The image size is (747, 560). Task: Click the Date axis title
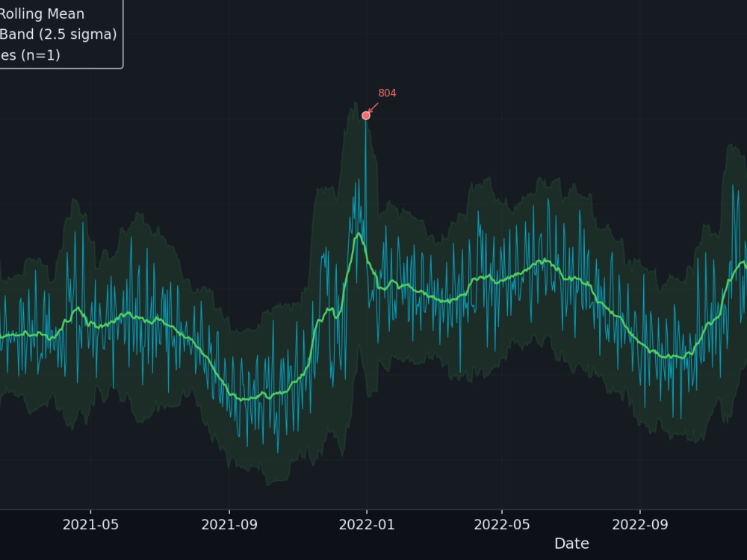coord(571,544)
